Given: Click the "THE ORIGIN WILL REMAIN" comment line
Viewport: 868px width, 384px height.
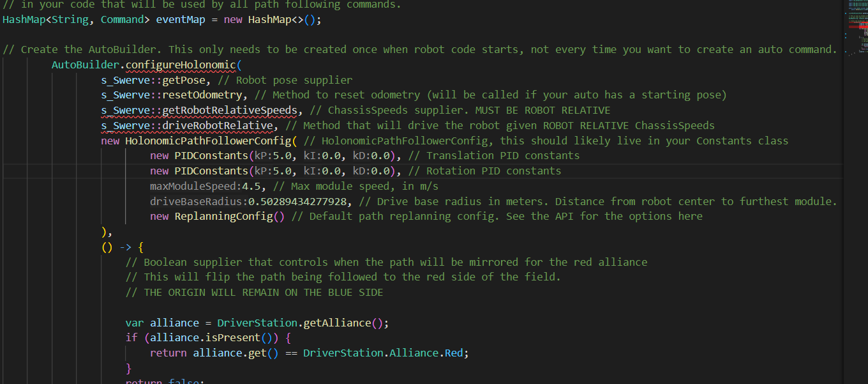Looking at the screenshot, I should point(254,293).
